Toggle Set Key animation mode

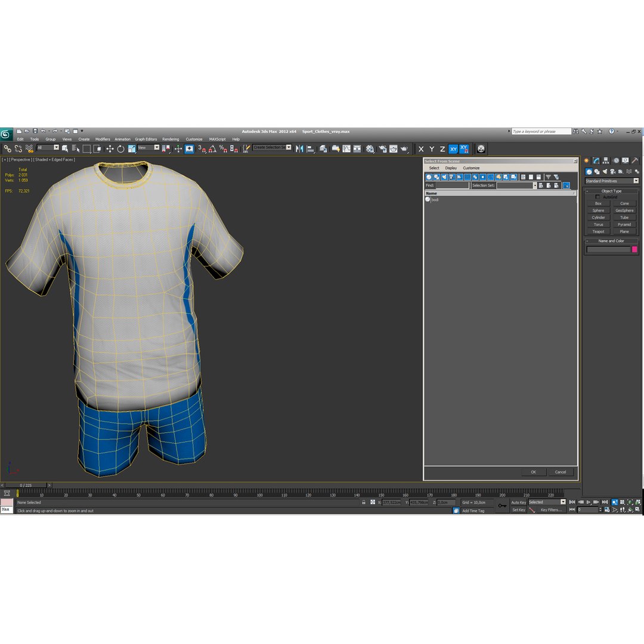coord(518,510)
